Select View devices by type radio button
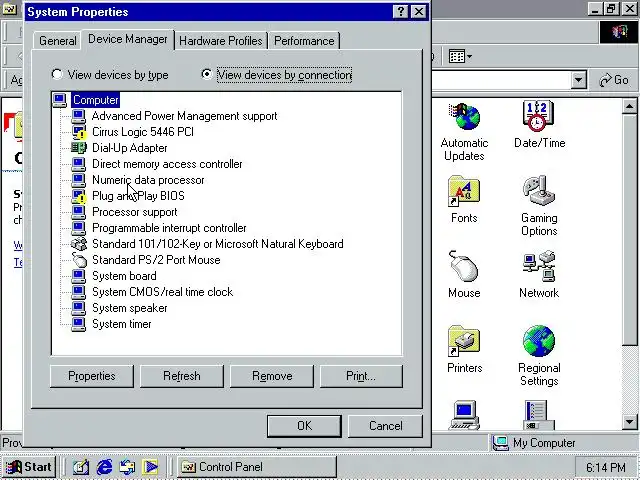The width and height of the screenshot is (640, 480). (x=57, y=74)
